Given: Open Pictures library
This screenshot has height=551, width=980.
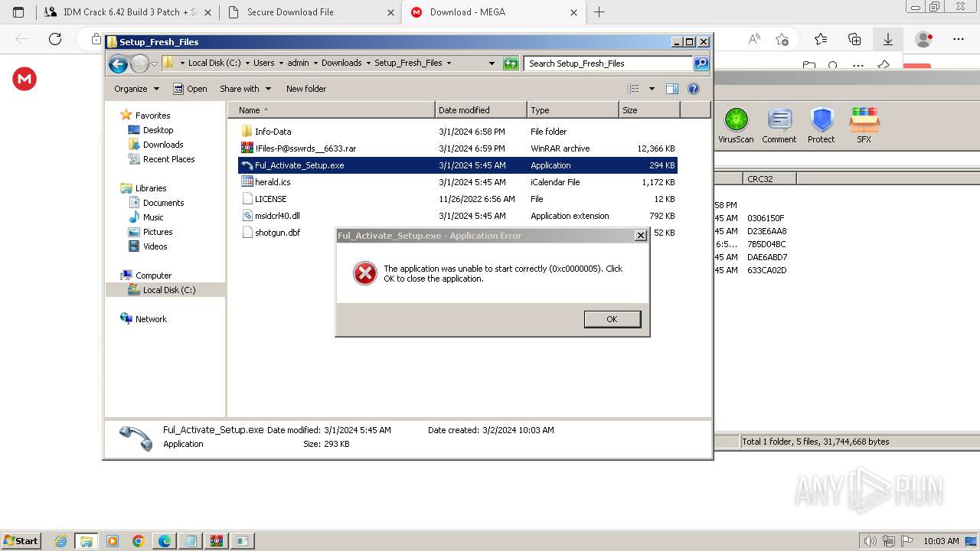Looking at the screenshot, I should click(158, 232).
